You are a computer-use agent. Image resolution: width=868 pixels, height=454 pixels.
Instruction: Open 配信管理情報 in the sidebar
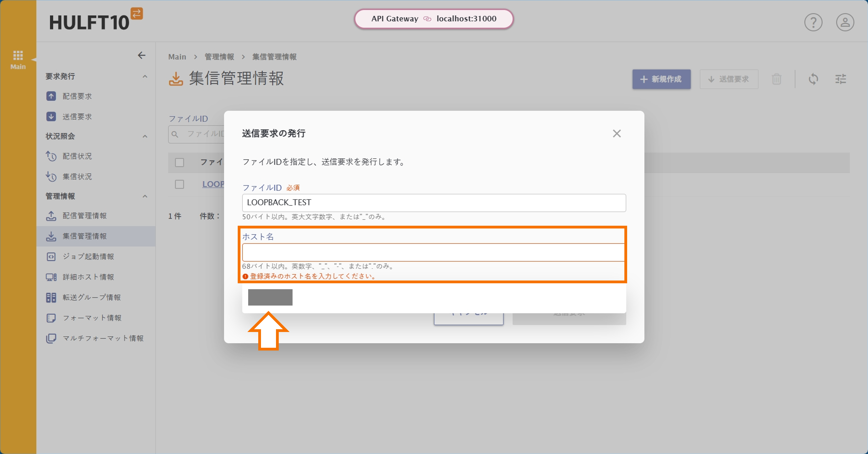(x=84, y=216)
